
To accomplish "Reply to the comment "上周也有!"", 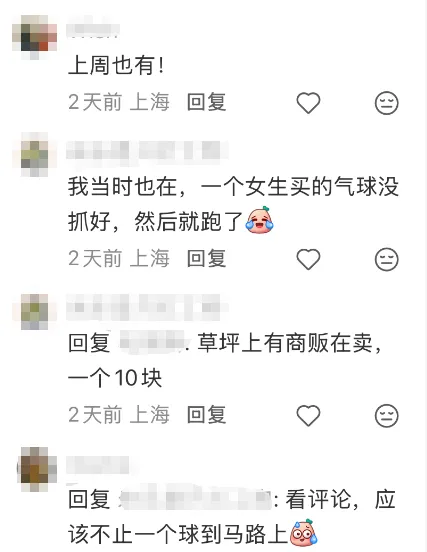I will pyautogui.click(x=207, y=102).
